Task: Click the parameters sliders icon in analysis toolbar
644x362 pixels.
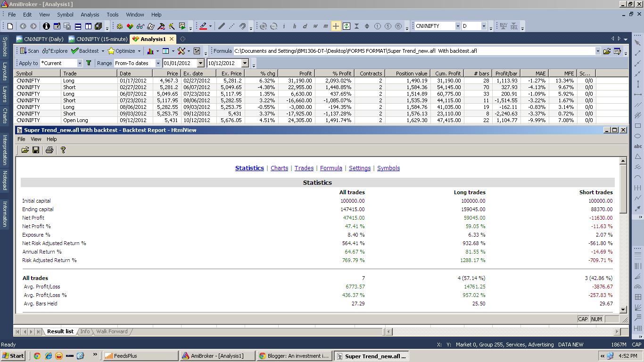Action: click(x=197, y=51)
